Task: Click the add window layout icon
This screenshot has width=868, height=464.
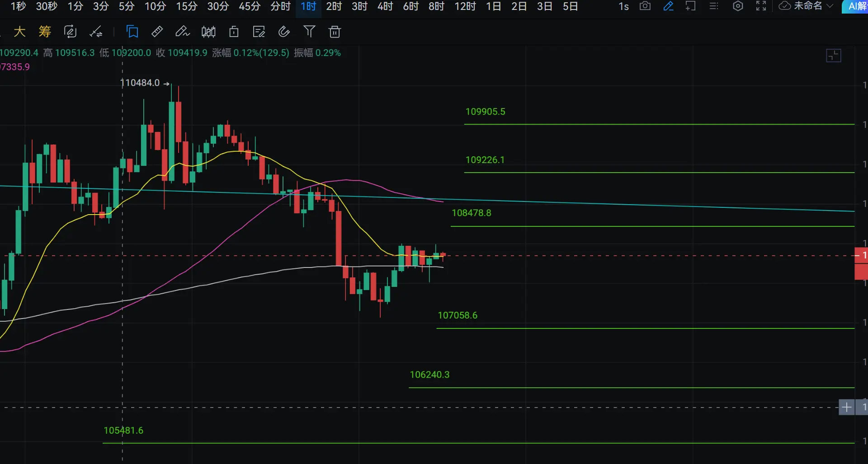Action: coord(690,6)
